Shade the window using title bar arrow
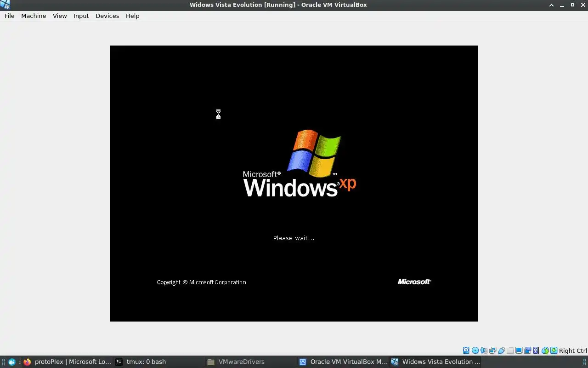Screen dimensions: 588x368 pos(552,5)
